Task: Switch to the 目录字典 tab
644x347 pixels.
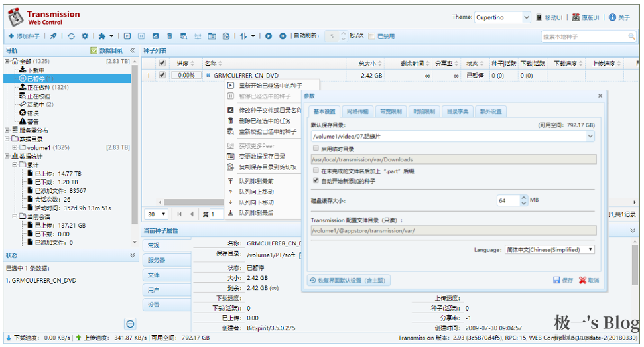Action: (458, 111)
